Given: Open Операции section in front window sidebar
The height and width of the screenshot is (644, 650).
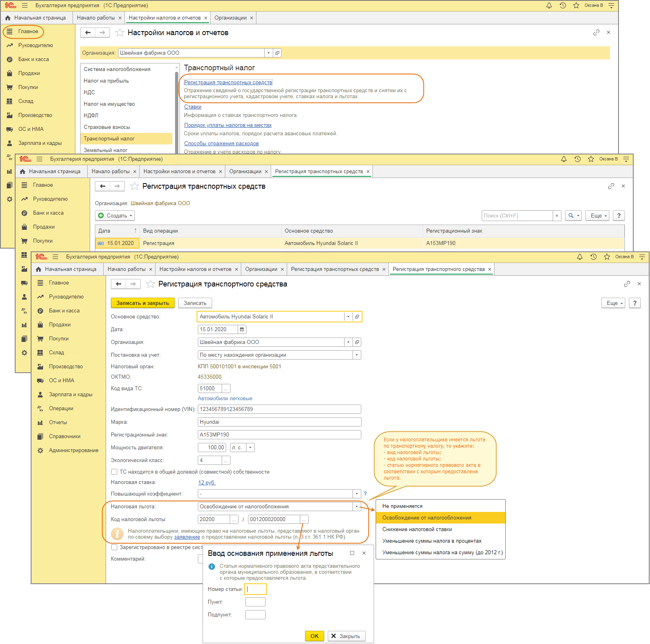Looking at the screenshot, I should point(61,409).
